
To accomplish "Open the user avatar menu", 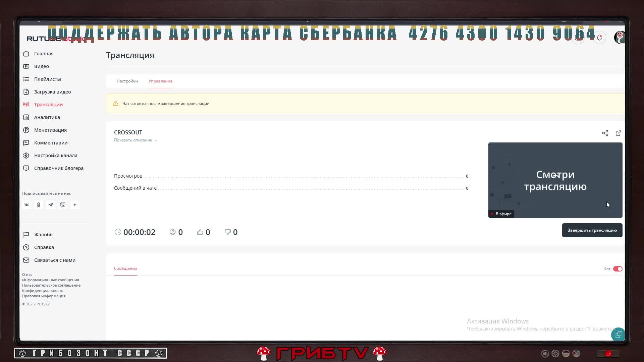I will [x=619, y=38].
